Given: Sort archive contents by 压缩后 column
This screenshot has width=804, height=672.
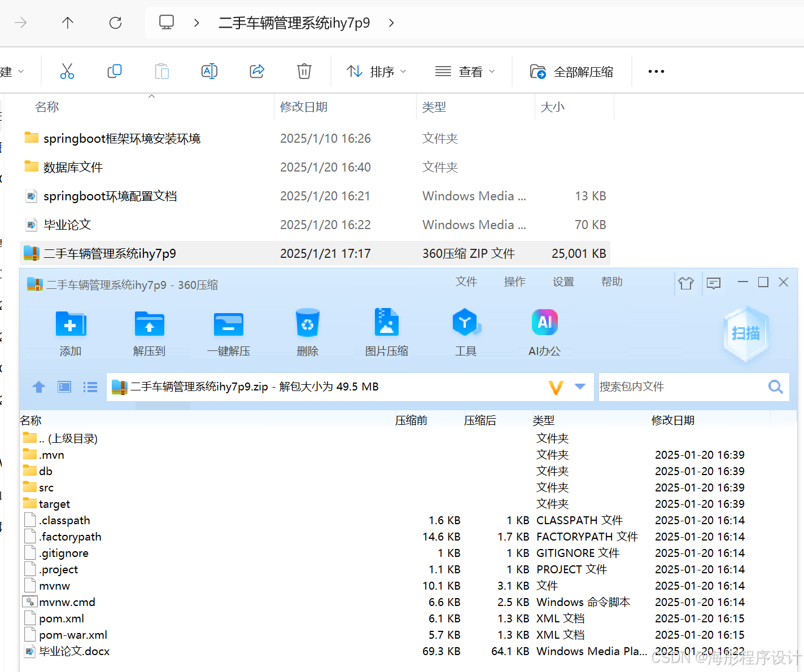Looking at the screenshot, I should click(x=480, y=420).
